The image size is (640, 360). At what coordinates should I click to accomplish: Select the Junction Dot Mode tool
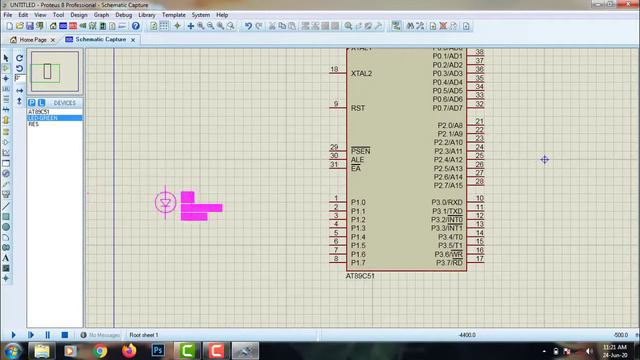coord(6,78)
